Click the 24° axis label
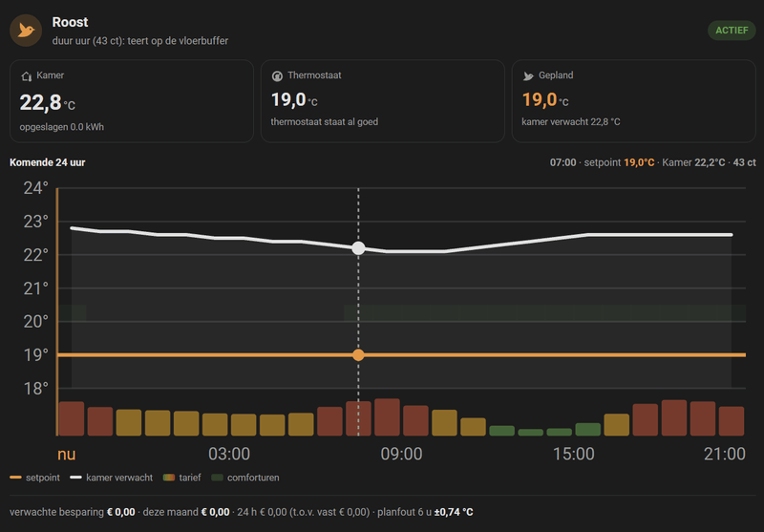The height and width of the screenshot is (532, 764). (36, 188)
